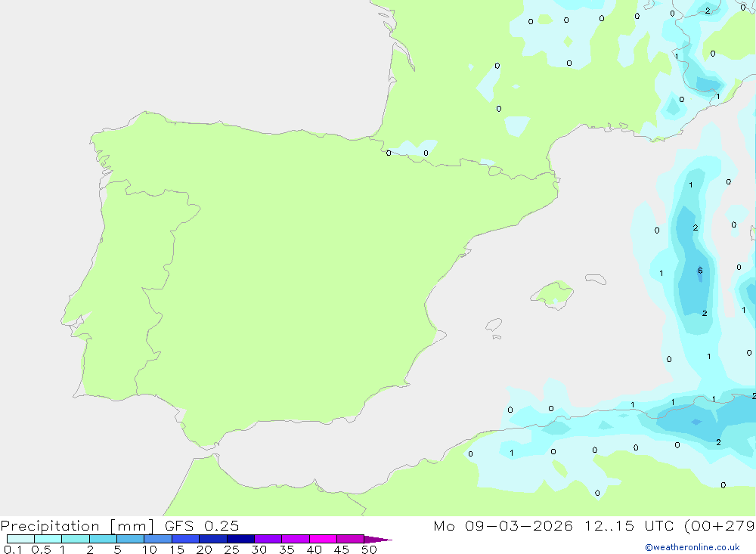Click the 30–35 mm violet legend swatch
The height and width of the screenshot is (554, 756).
[268, 539]
